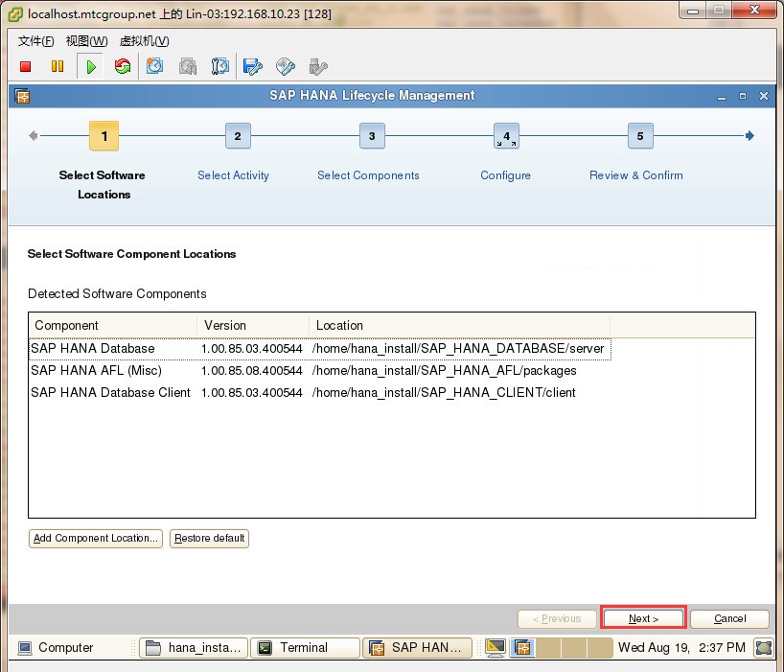This screenshot has height=672, width=784.
Task: Click the Next button
Action: (x=643, y=618)
